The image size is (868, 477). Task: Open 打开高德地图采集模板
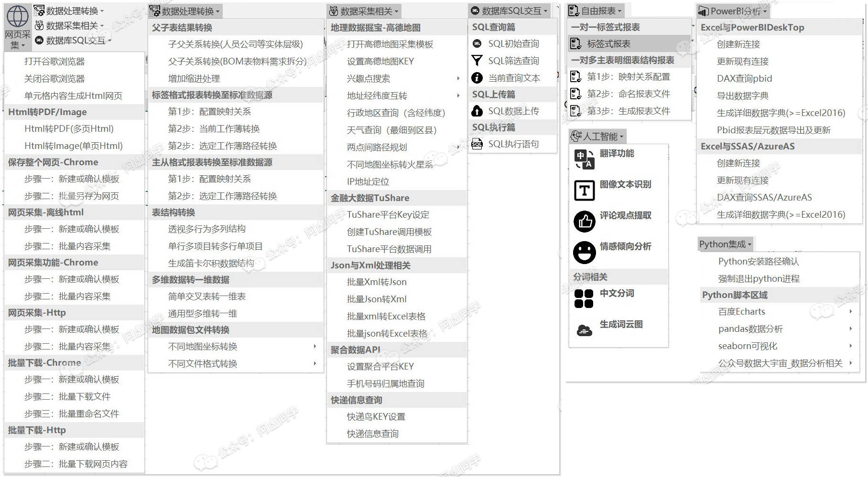click(397, 44)
